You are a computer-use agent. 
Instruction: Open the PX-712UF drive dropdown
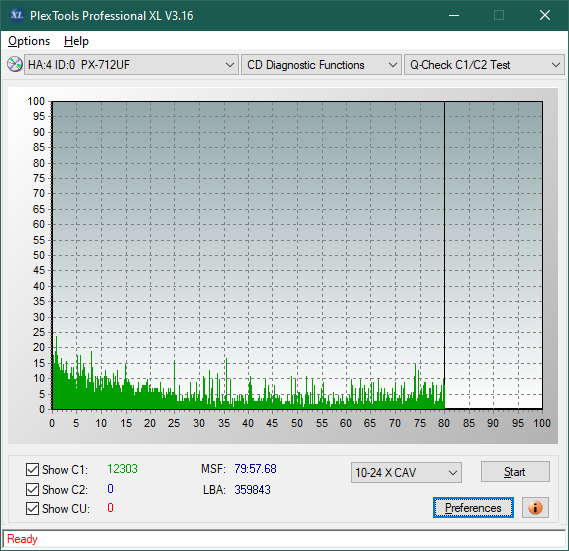[131, 65]
